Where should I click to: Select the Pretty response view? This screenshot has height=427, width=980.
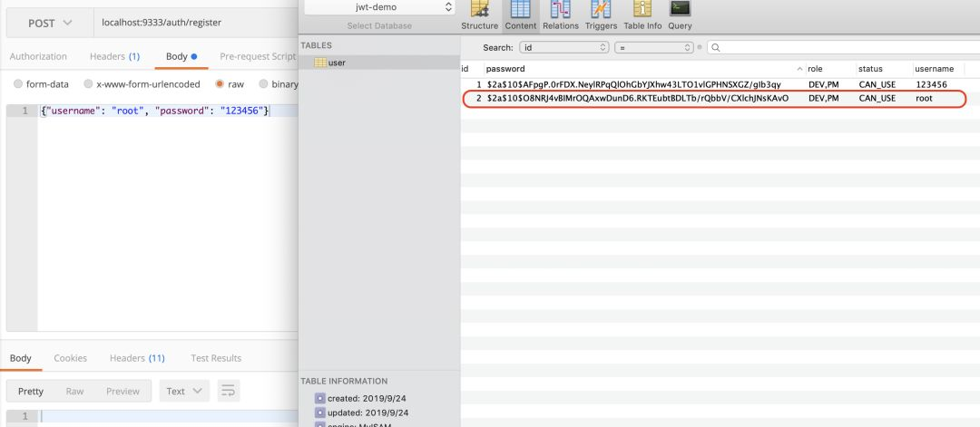click(31, 391)
